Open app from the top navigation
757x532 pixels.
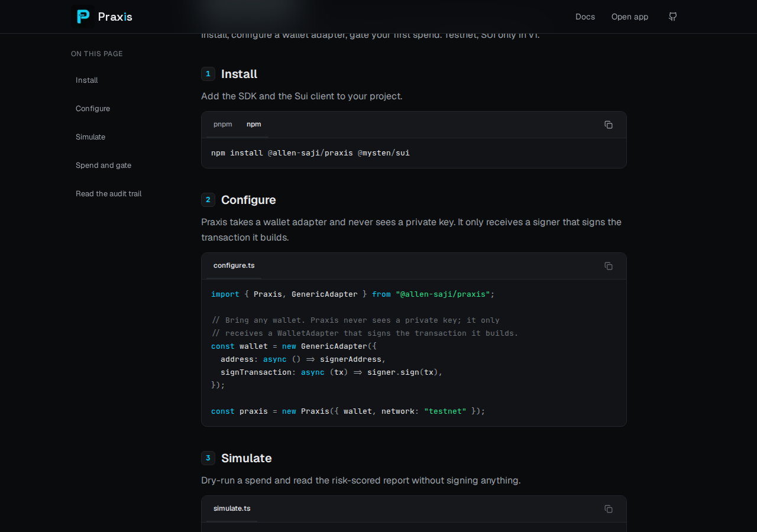tap(630, 17)
